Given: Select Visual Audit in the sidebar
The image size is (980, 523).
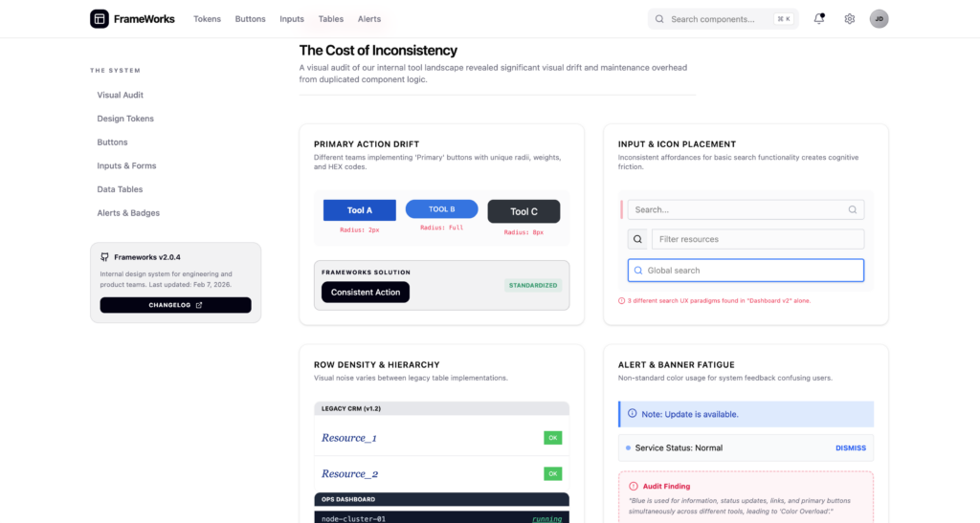Looking at the screenshot, I should [x=121, y=95].
